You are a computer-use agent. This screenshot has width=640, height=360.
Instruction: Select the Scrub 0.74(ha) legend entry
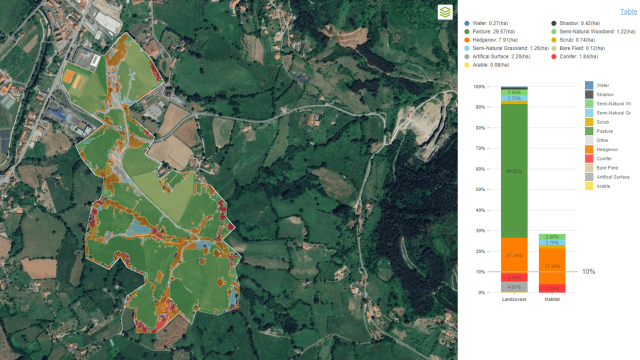(573, 40)
